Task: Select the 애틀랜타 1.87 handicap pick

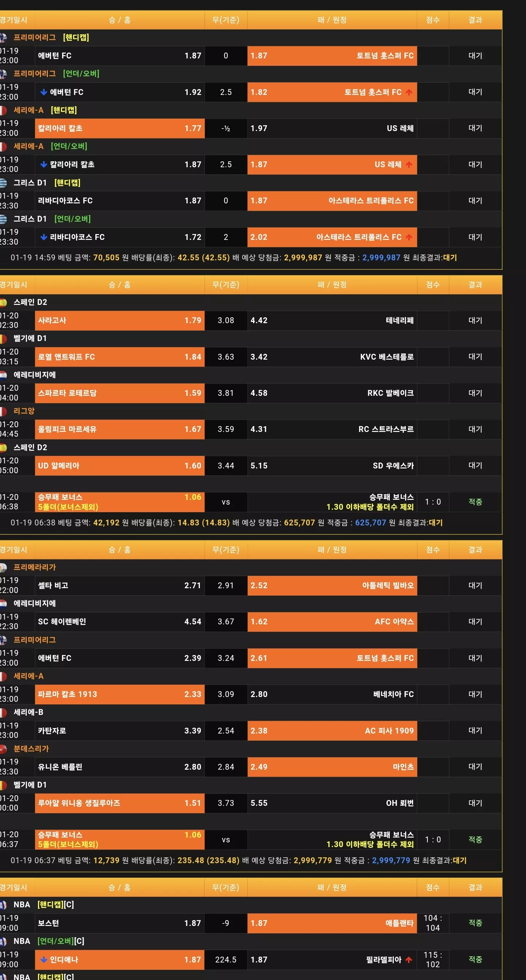Action: point(332,923)
